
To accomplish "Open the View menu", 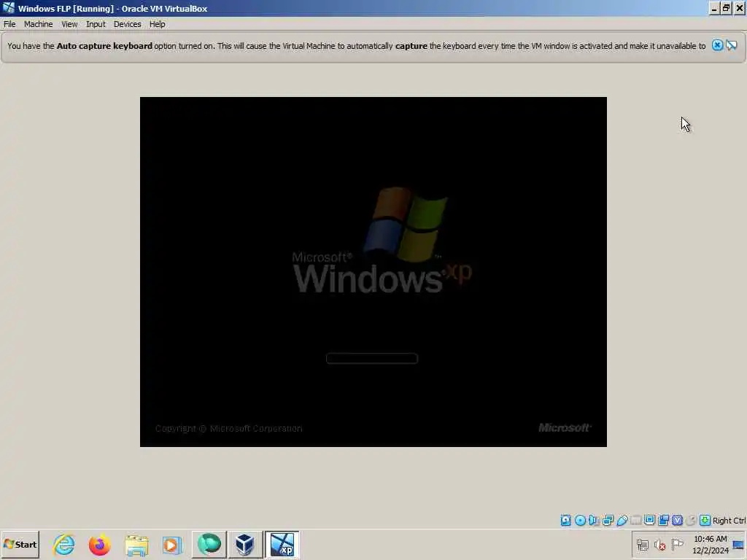I will tap(69, 24).
